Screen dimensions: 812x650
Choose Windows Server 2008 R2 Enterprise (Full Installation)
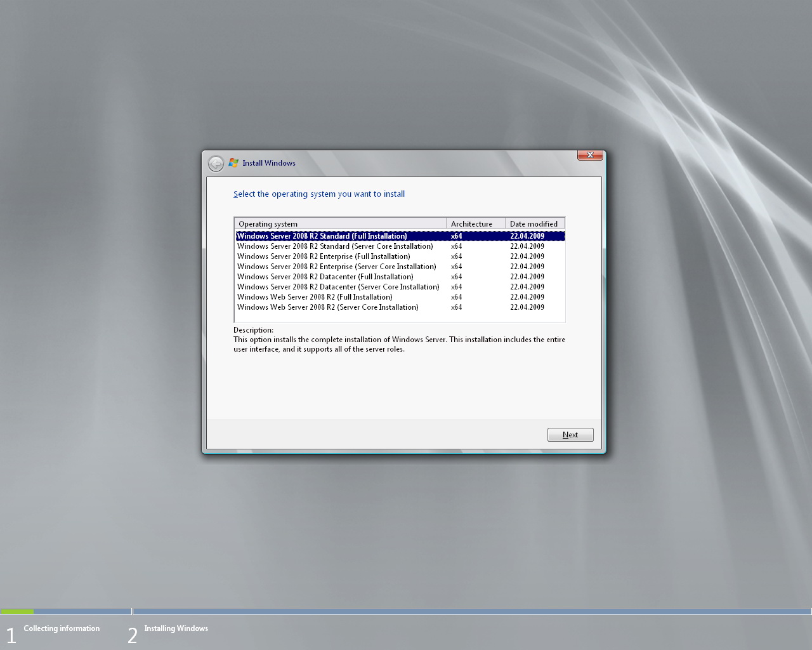[x=324, y=256]
